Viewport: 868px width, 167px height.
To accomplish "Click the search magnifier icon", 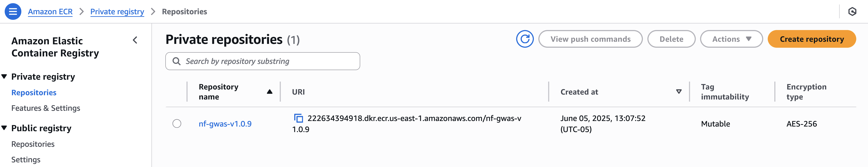I will [176, 61].
